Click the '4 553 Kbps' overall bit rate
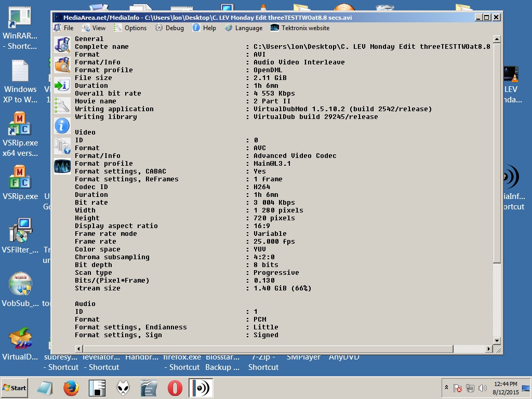Screen dimensions: 532x399 pos(274,94)
